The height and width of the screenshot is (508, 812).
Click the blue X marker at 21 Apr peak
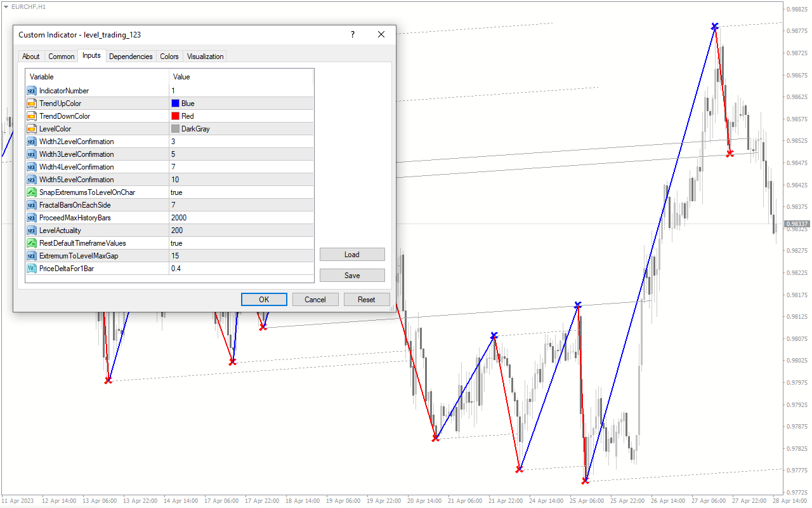click(x=494, y=335)
